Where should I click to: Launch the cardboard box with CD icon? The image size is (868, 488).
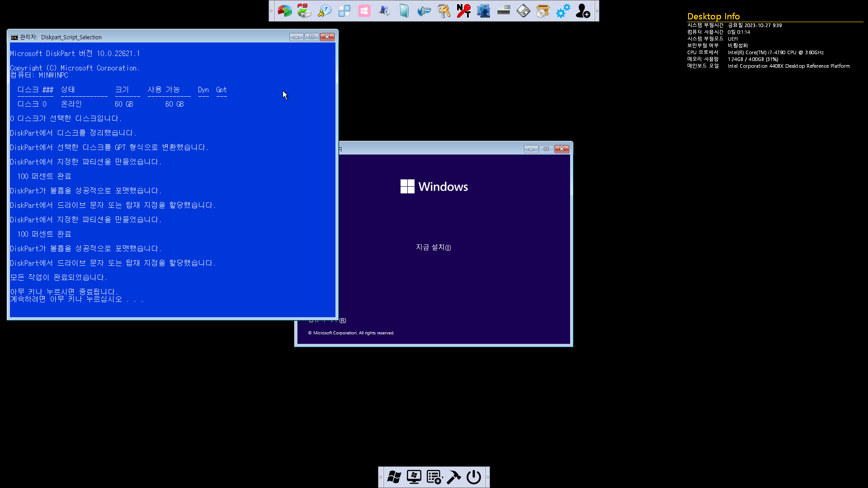[x=543, y=11]
